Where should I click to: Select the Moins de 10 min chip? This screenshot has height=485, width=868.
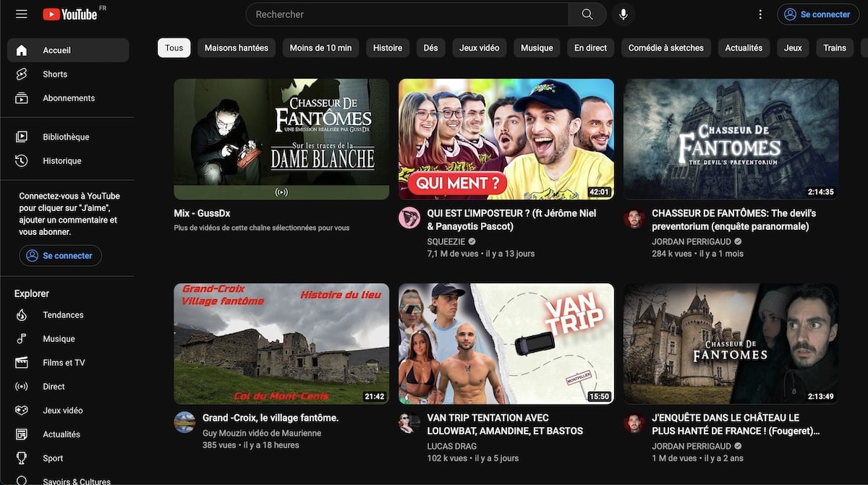(x=320, y=48)
